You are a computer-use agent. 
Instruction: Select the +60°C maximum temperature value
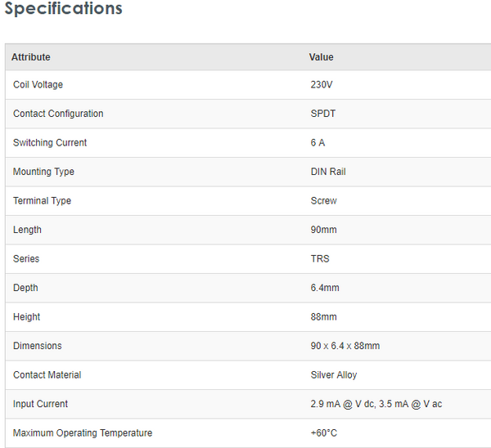[323, 433]
